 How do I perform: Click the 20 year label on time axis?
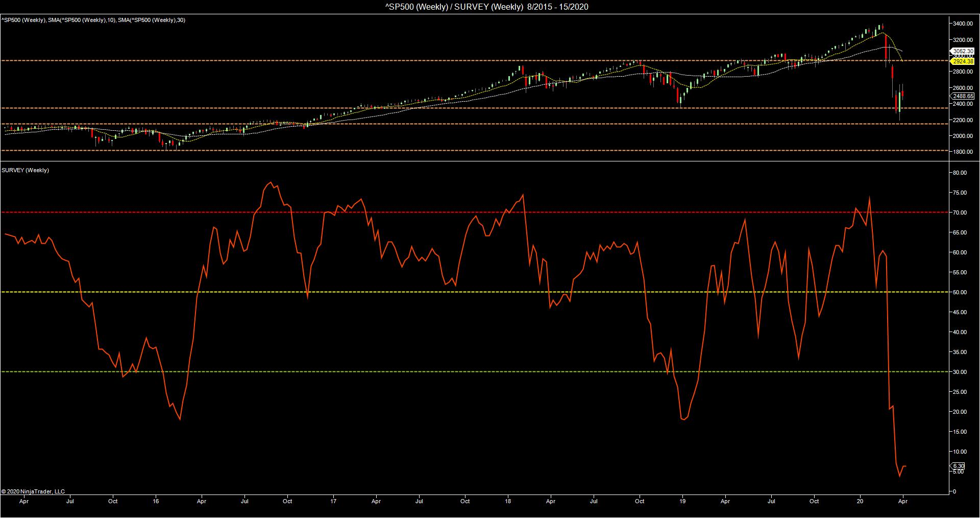[861, 501]
